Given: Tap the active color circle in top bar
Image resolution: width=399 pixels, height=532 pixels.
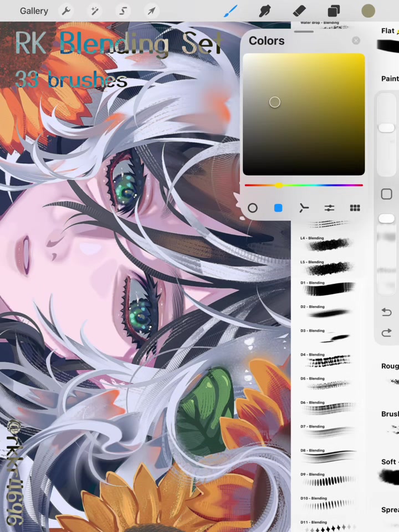Looking at the screenshot, I should [368, 11].
